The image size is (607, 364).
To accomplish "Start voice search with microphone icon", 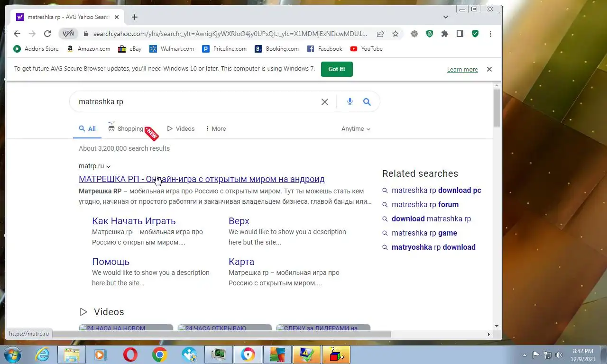I will coord(350,101).
